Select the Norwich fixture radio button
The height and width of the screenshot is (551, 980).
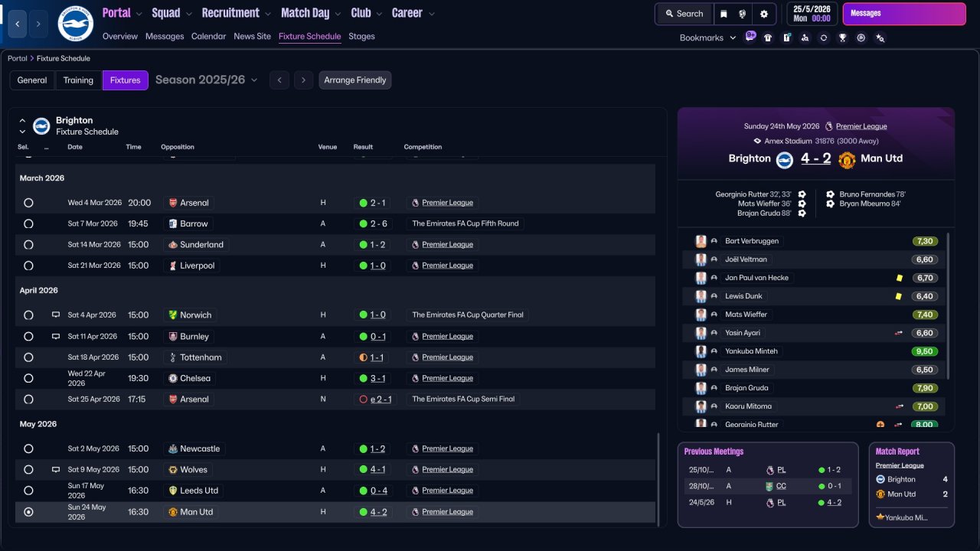pyautogui.click(x=28, y=315)
